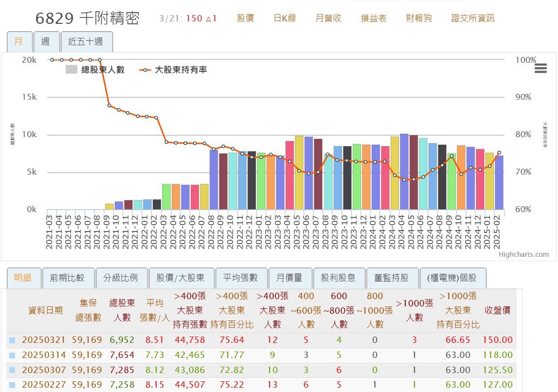Switch to the 月 chart tab
This screenshot has height=392, width=558.
point(19,42)
